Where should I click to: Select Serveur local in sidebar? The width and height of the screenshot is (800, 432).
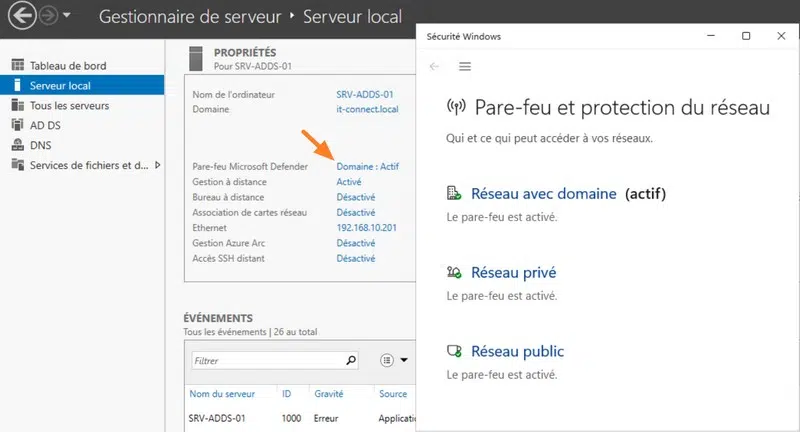[x=82, y=85]
